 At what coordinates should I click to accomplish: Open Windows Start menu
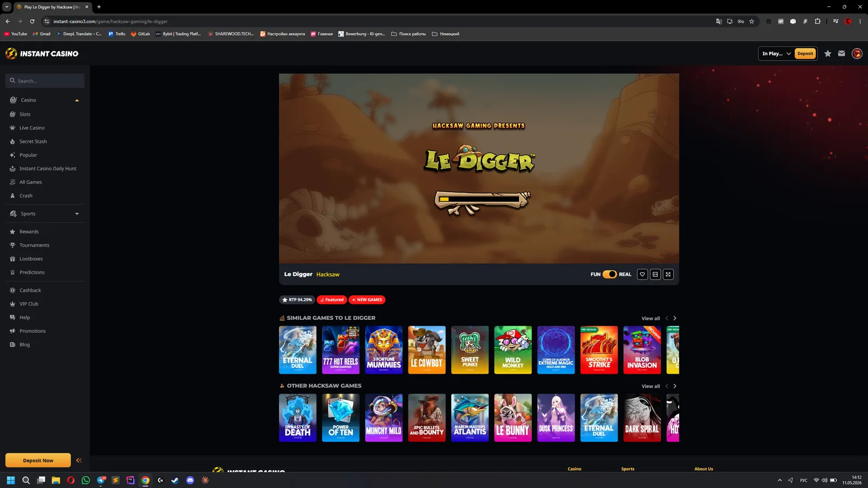tap(10, 480)
